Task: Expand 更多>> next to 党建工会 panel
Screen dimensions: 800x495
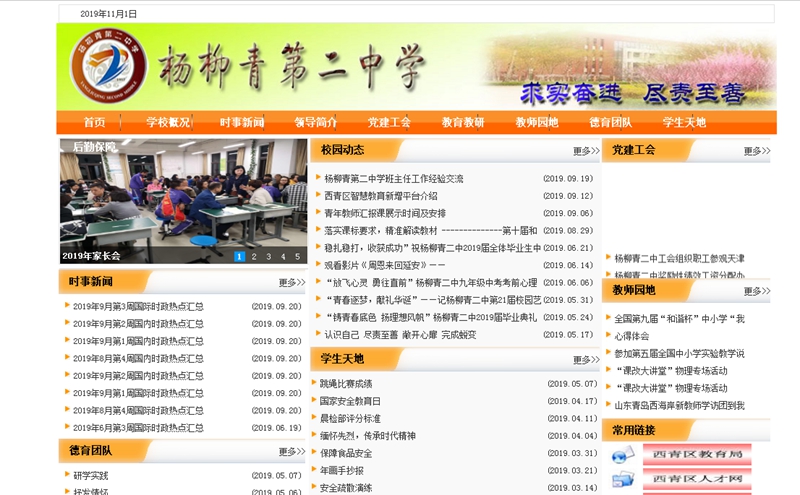Action: (x=756, y=152)
